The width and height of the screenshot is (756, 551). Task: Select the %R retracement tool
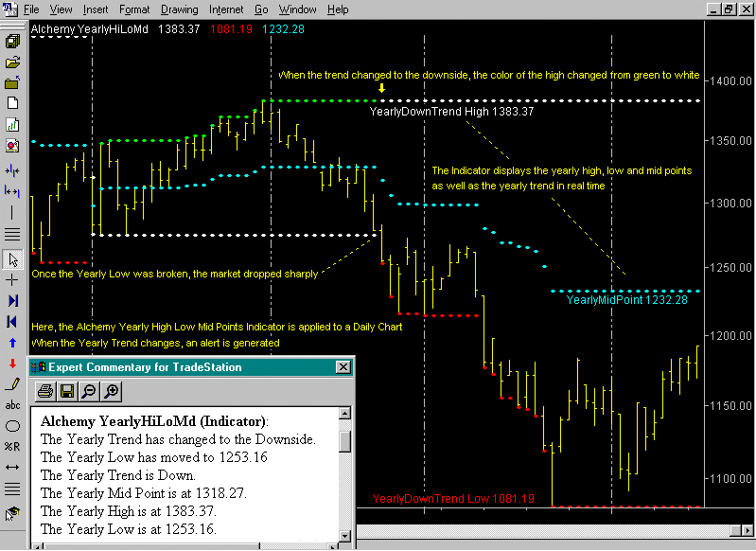pos(12,447)
